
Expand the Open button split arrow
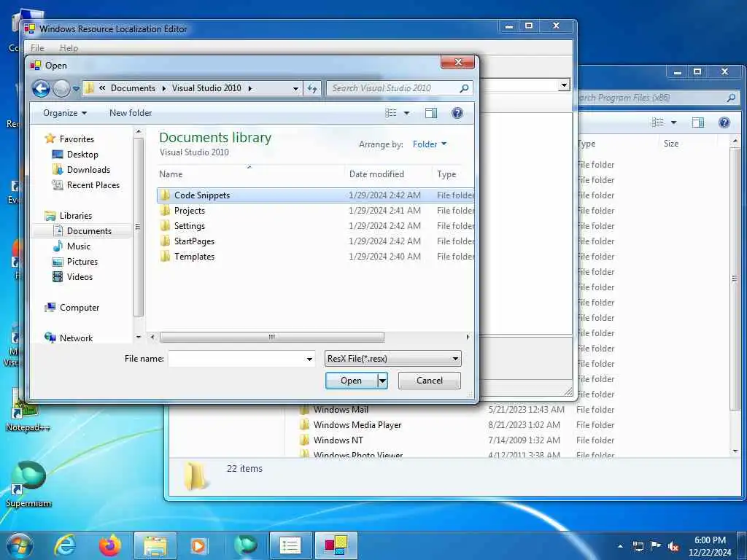pyautogui.click(x=382, y=381)
